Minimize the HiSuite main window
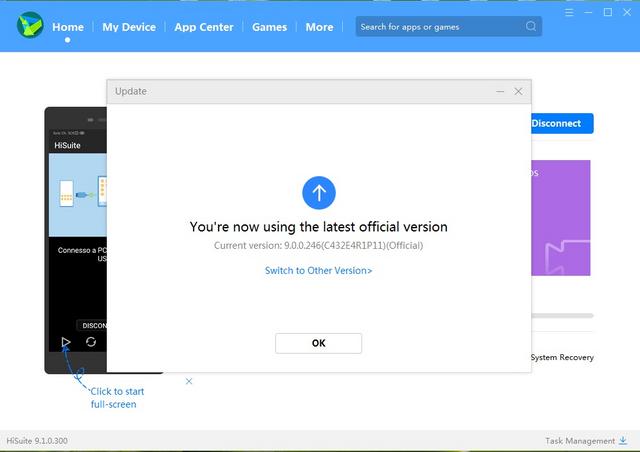 588,13
